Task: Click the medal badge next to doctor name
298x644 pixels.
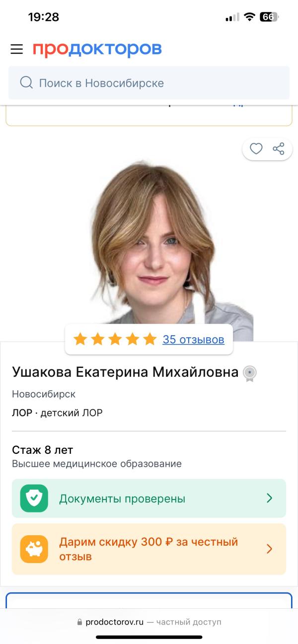Action: (x=249, y=373)
